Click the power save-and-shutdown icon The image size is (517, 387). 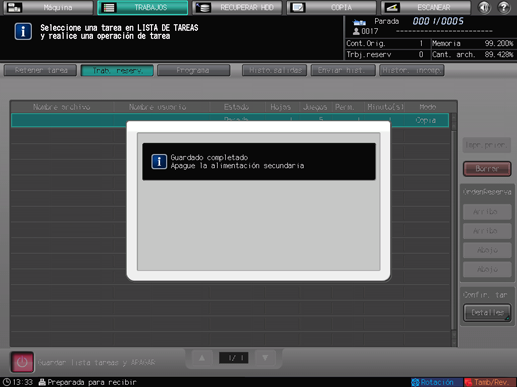tap(22, 362)
